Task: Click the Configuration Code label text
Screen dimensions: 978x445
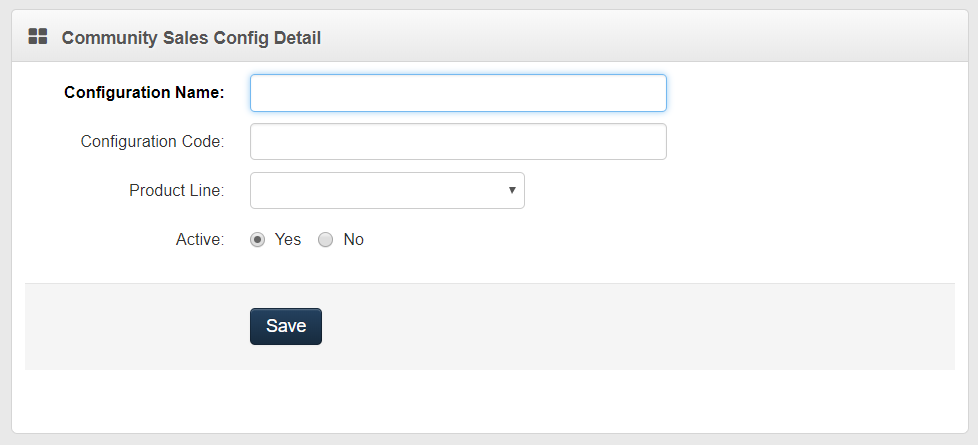Action: [x=152, y=142]
